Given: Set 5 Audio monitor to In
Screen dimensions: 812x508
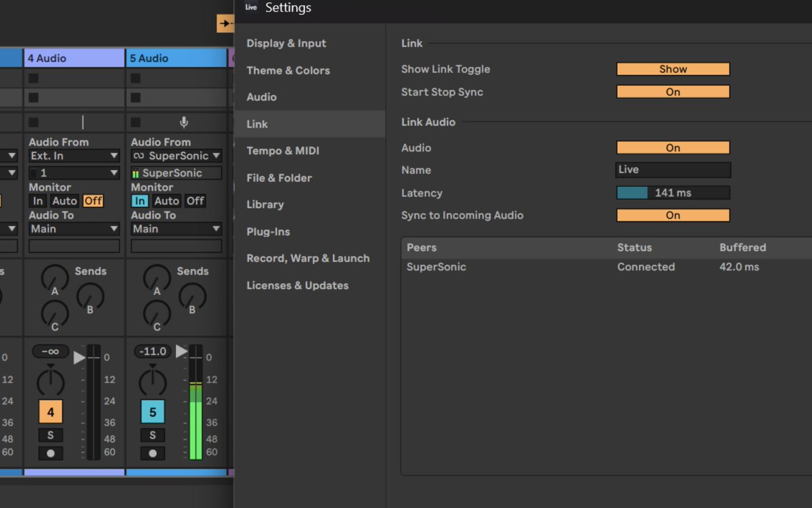Looking at the screenshot, I should 140,201.
